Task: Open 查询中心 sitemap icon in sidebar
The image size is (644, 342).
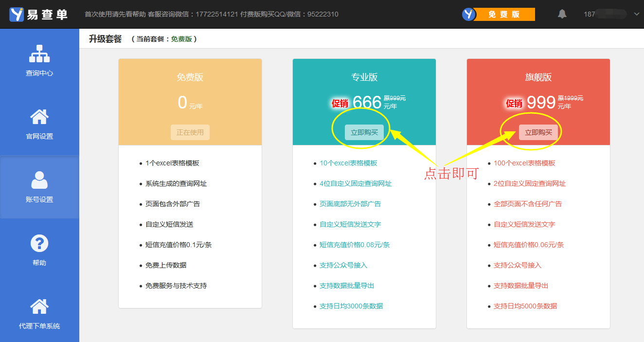Action: pos(39,54)
